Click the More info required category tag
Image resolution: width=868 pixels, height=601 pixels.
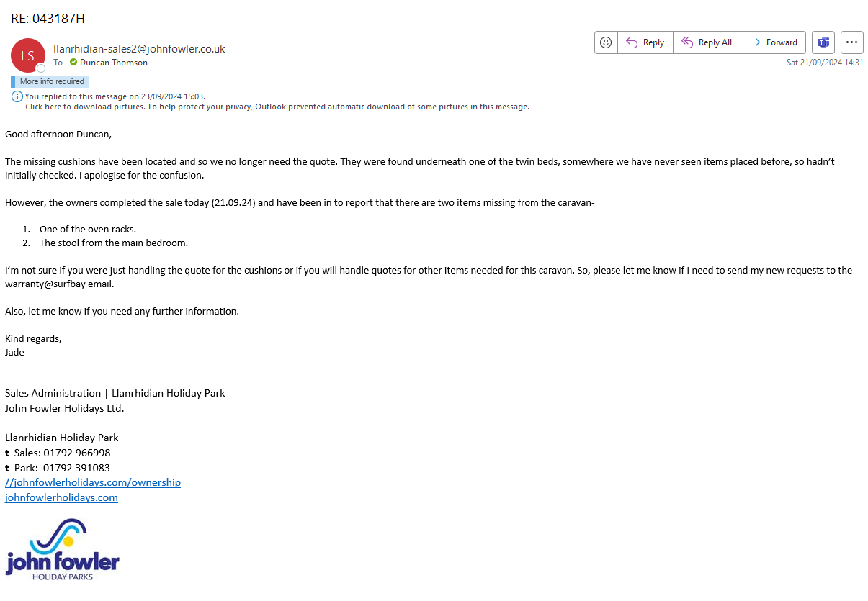tap(51, 81)
